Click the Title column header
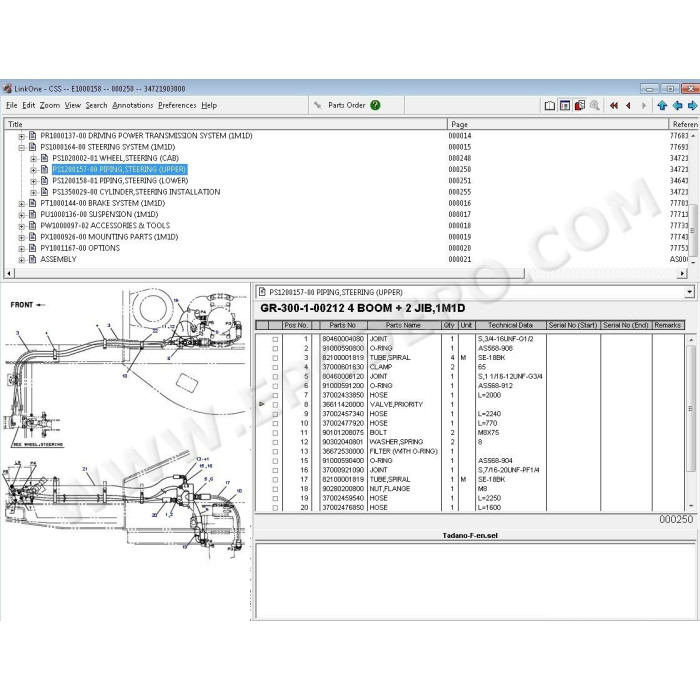Image resolution: width=700 pixels, height=700 pixels. [225, 124]
